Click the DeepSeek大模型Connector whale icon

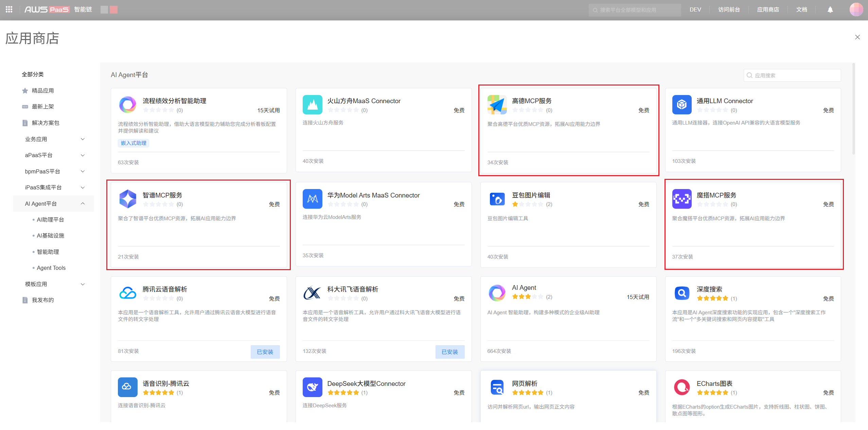(x=312, y=387)
